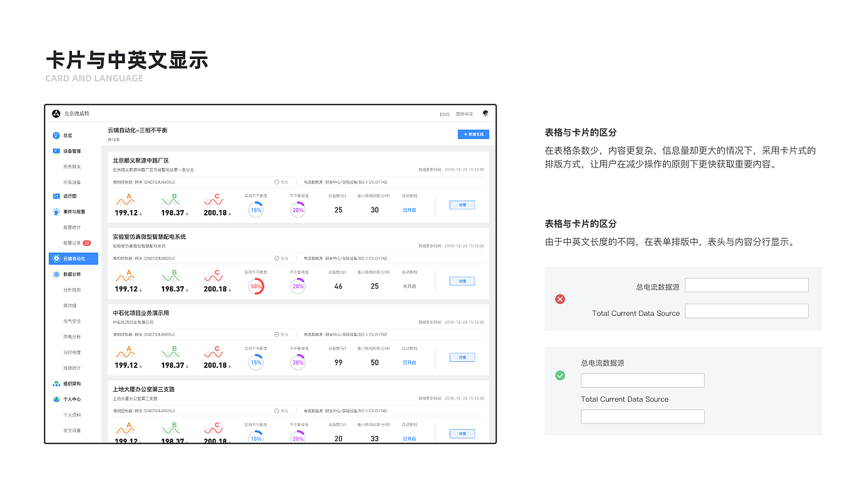Select the highlighted 云端自动化 icon

pyautogui.click(x=57, y=258)
